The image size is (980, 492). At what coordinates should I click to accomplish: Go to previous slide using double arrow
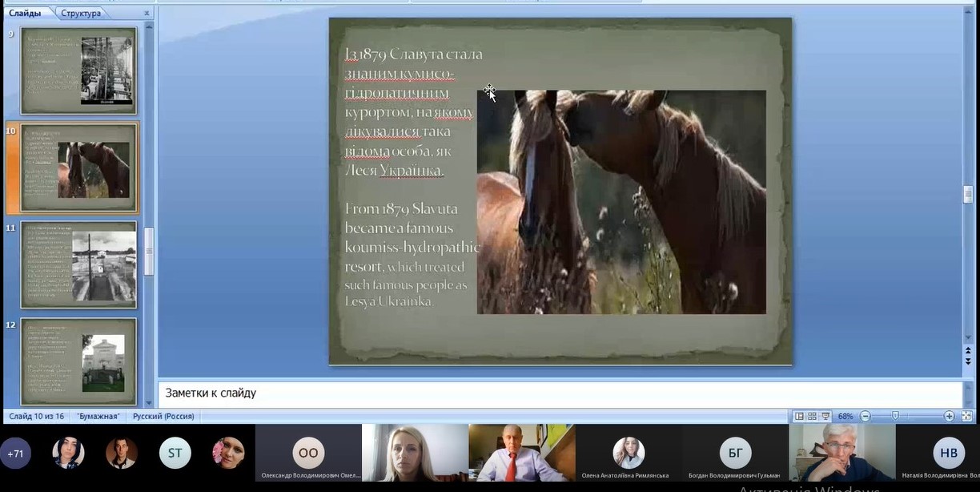coord(968,351)
